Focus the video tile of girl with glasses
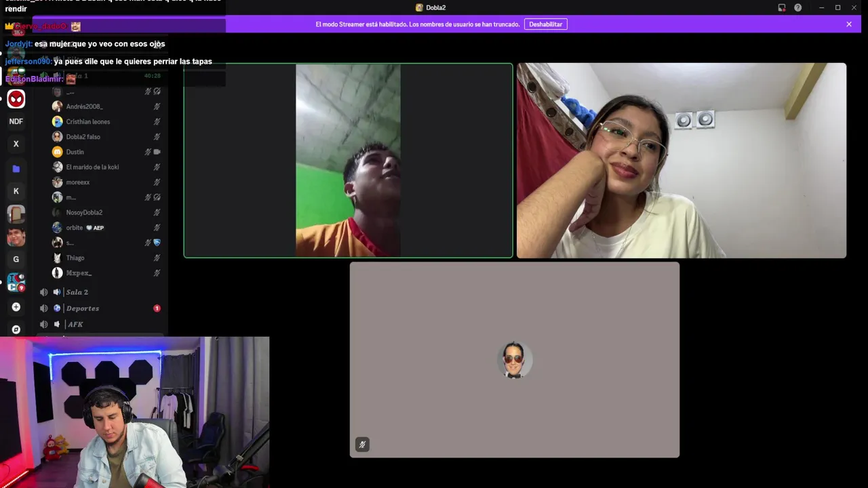 (x=682, y=161)
